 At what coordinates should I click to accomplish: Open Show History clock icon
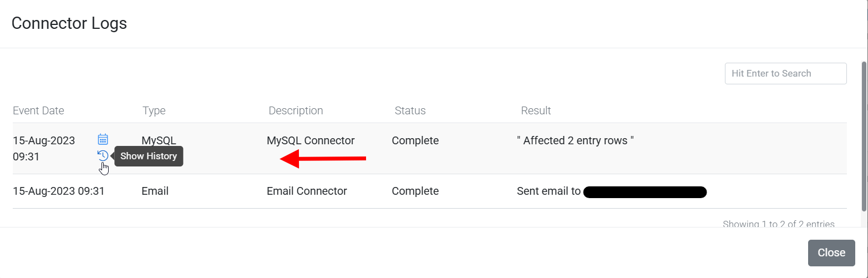103,156
